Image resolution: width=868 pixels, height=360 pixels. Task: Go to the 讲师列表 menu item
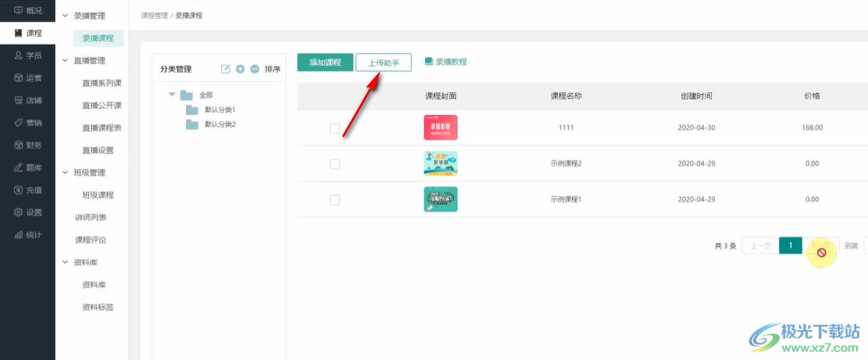click(90, 217)
